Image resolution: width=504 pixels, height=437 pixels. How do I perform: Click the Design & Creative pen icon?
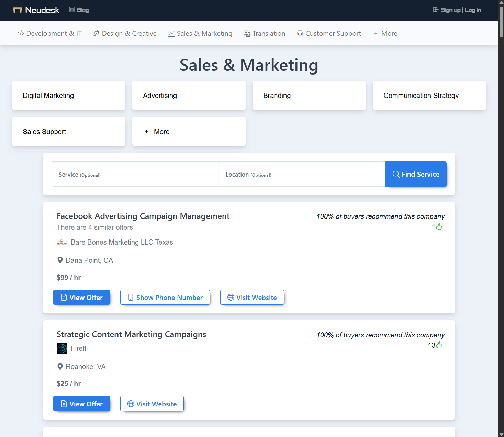click(x=96, y=33)
